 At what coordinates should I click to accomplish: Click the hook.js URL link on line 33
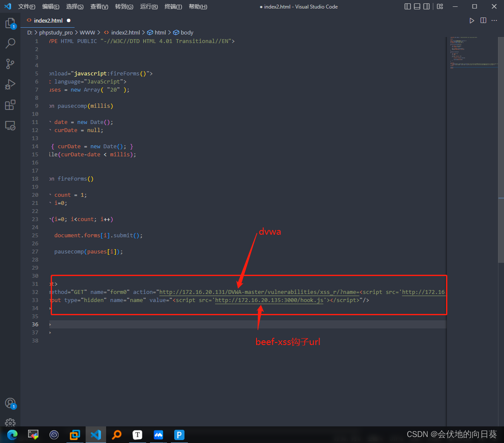269,300
